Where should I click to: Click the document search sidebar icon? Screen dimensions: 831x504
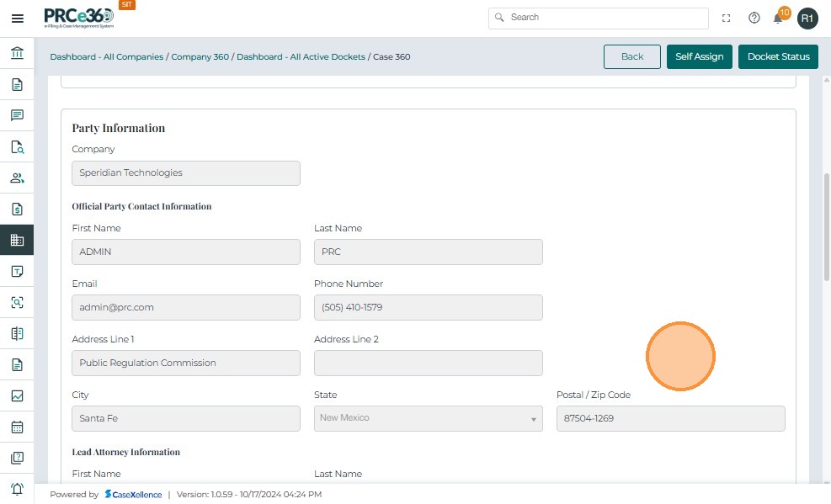click(17, 147)
